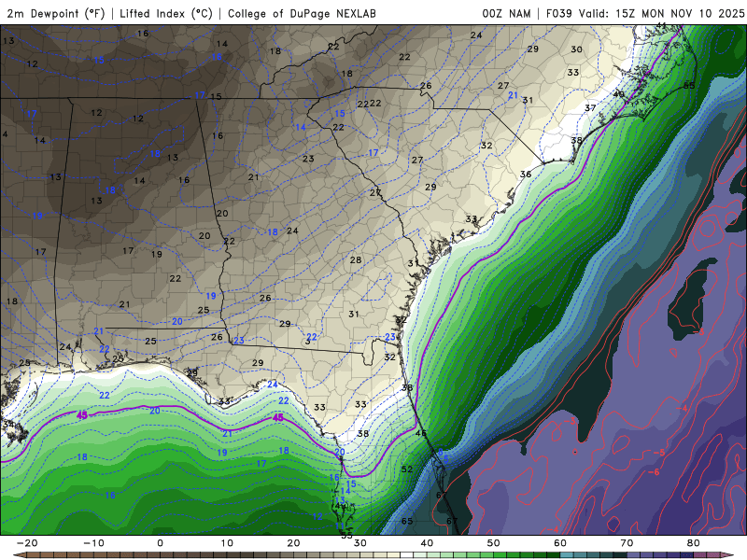The width and height of the screenshot is (747, 560).
Task: Click "F039 Valid: 15Z MON NOV 10 2025"
Action: pos(644,13)
